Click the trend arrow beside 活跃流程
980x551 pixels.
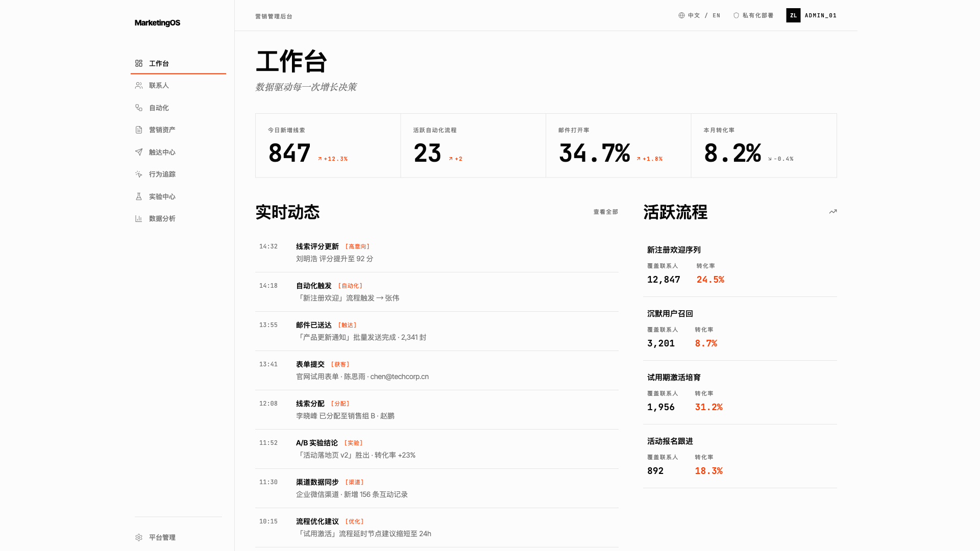pos(833,212)
